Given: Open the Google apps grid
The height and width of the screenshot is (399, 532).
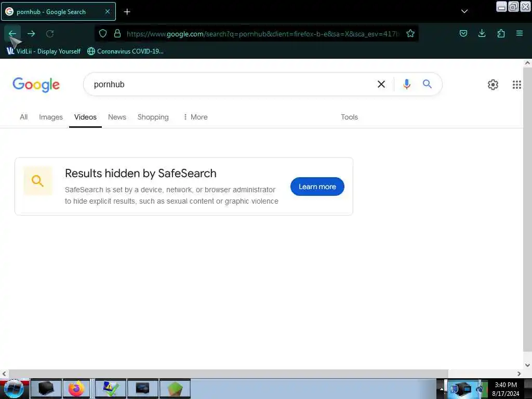Looking at the screenshot, I should coord(517,85).
